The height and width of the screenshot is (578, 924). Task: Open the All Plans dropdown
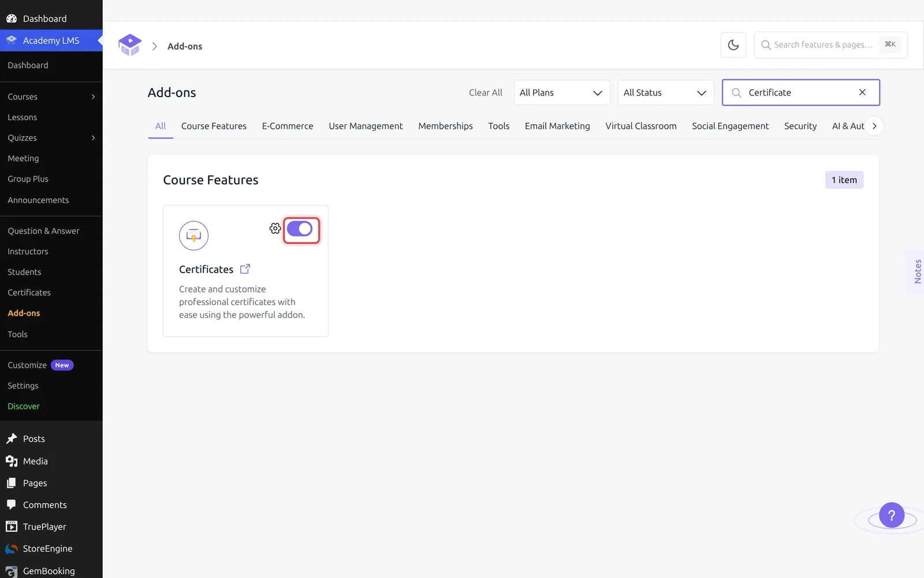(x=562, y=92)
